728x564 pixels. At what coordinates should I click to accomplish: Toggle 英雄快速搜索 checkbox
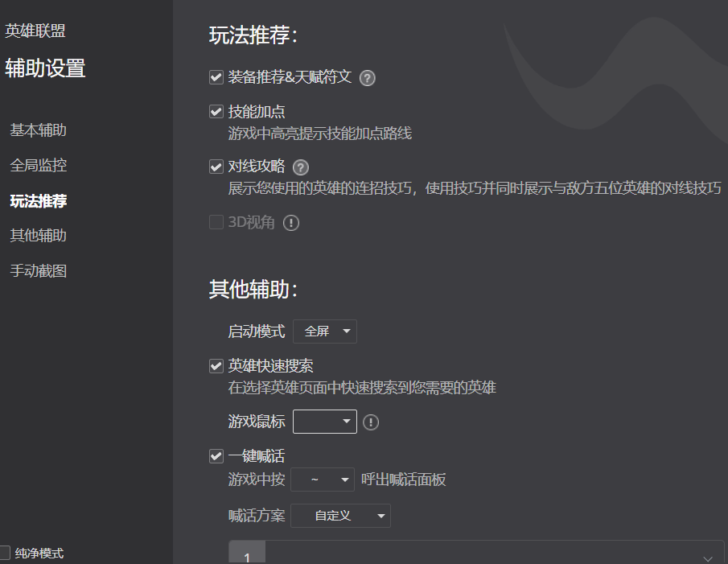tap(216, 366)
